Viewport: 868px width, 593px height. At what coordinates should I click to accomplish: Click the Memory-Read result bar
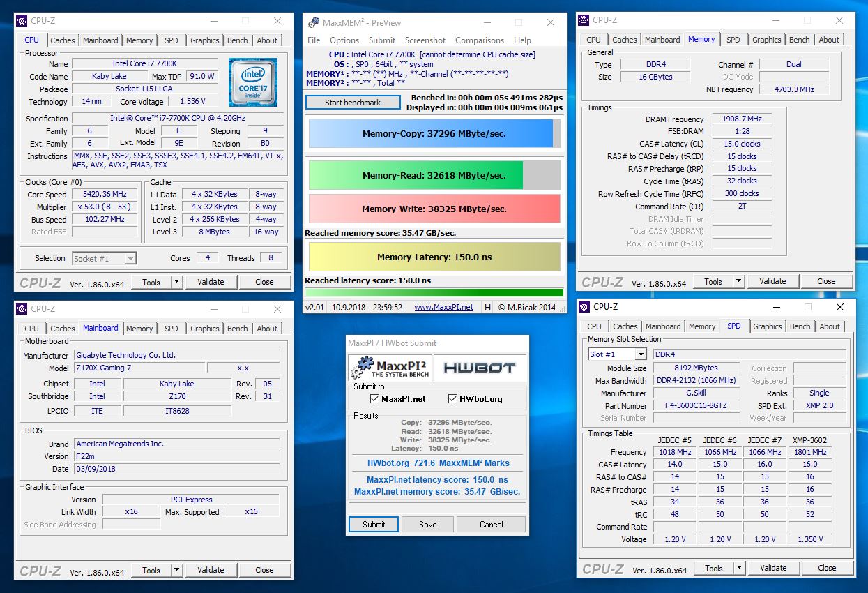tap(434, 175)
